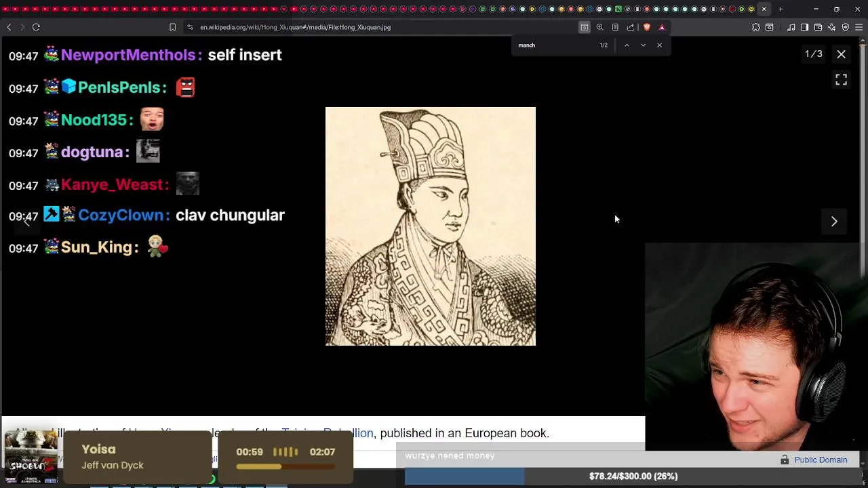Open the Brave Rewards triangle icon
This screenshot has width=868, height=488.
[662, 27]
